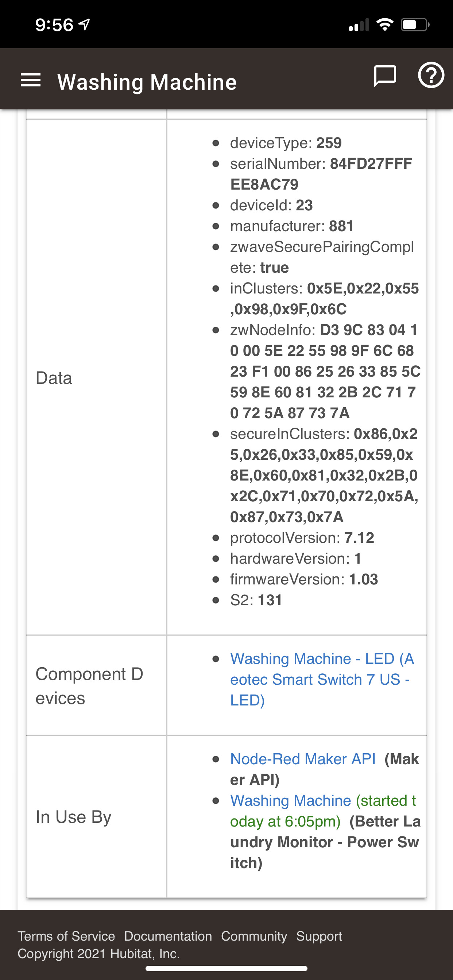Tap the In Use By row label
This screenshot has width=453, height=980.
(73, 817)
